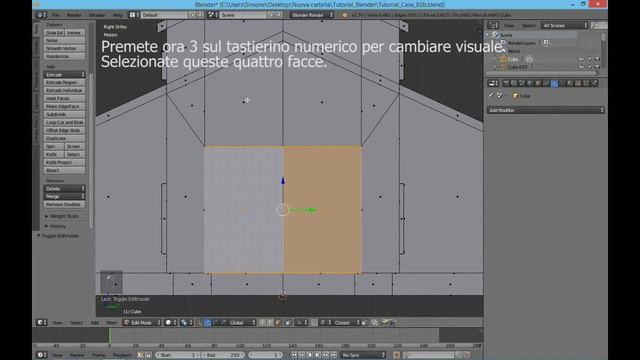Viewport: 640px width, 360px height.
Task: Open the Blender Render engine dropdown
Action: [312, 15]
